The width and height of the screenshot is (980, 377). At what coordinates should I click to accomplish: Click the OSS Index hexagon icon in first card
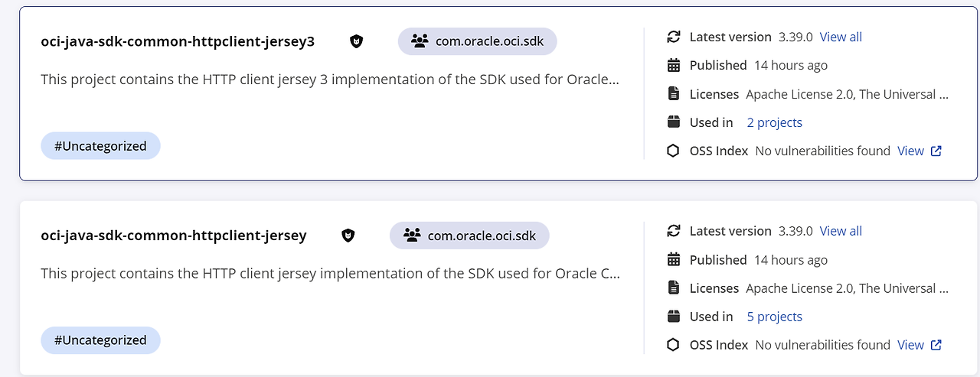coord(674,151)
